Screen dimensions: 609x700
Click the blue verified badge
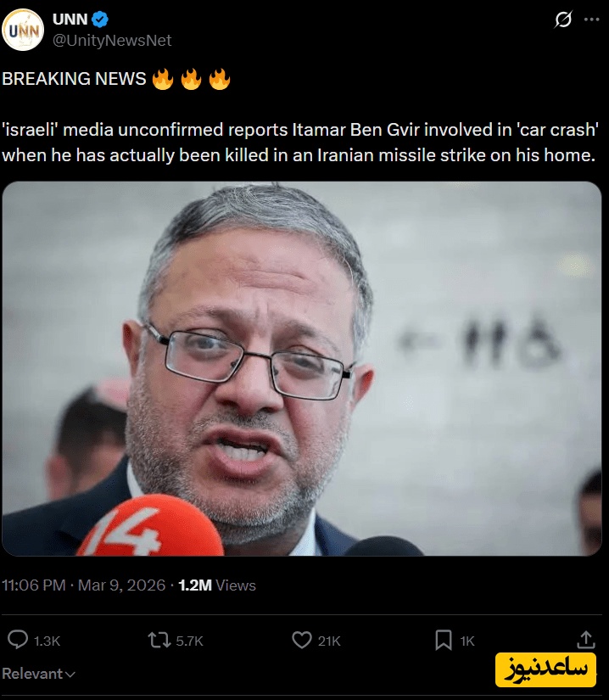tap(100, 20)
